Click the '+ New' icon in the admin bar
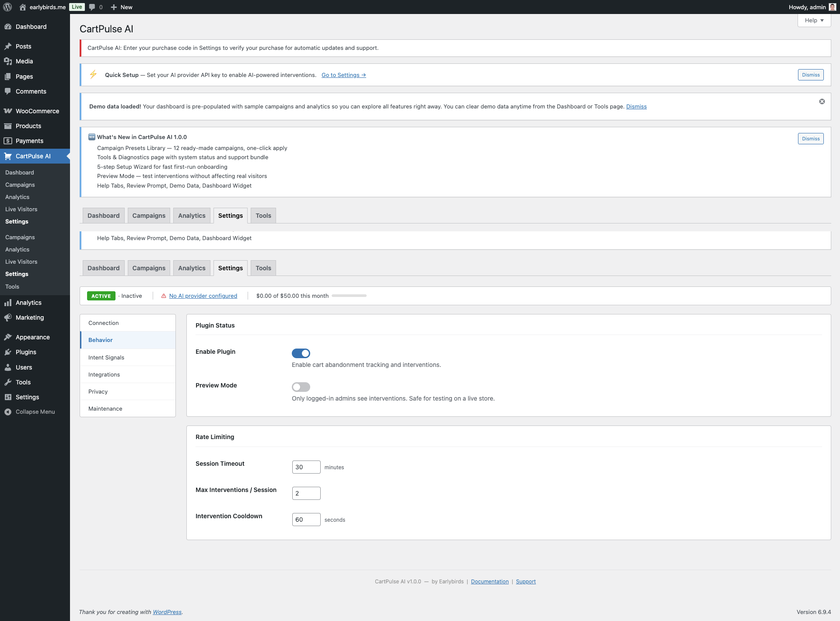 pyautogui.click(x=113, y=7)
